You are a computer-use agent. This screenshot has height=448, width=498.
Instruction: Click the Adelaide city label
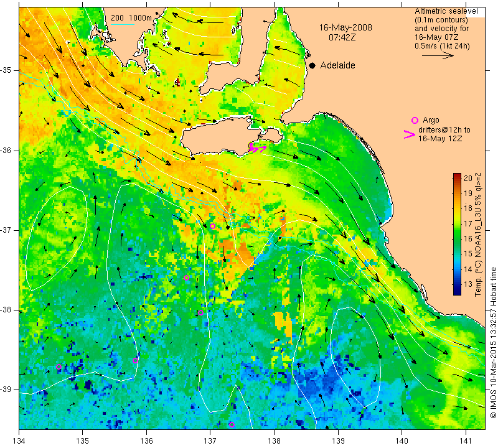[x=337, y=65]
